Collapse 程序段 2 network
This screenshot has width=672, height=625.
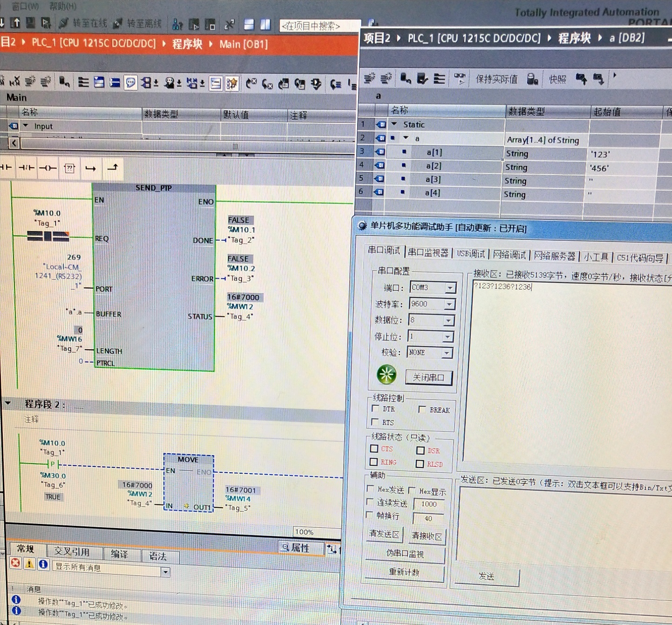(x=8, y=403)
